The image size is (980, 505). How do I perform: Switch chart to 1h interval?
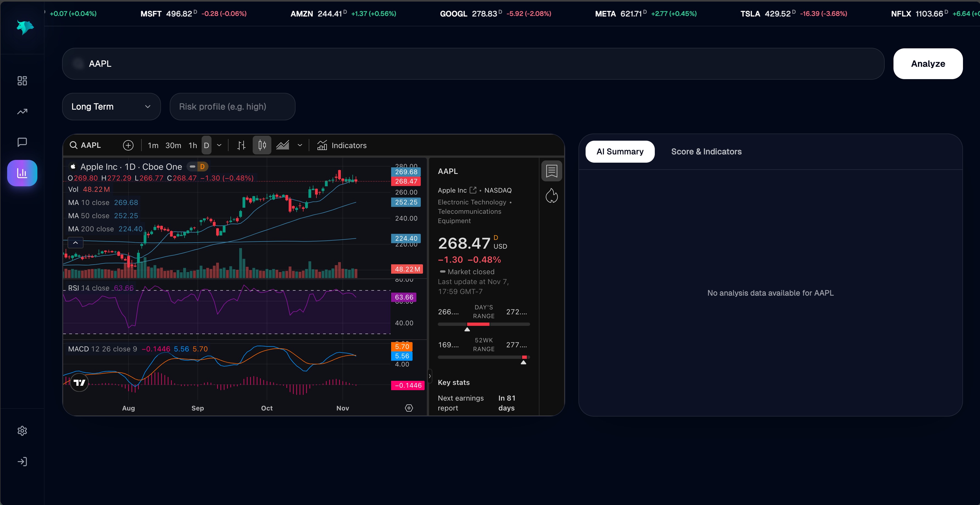pos(193,145)
